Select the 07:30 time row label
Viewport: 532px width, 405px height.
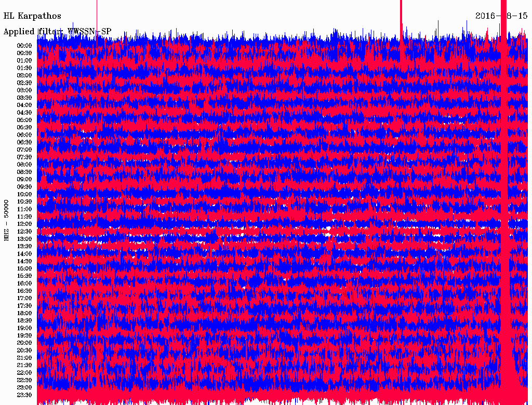24,157
